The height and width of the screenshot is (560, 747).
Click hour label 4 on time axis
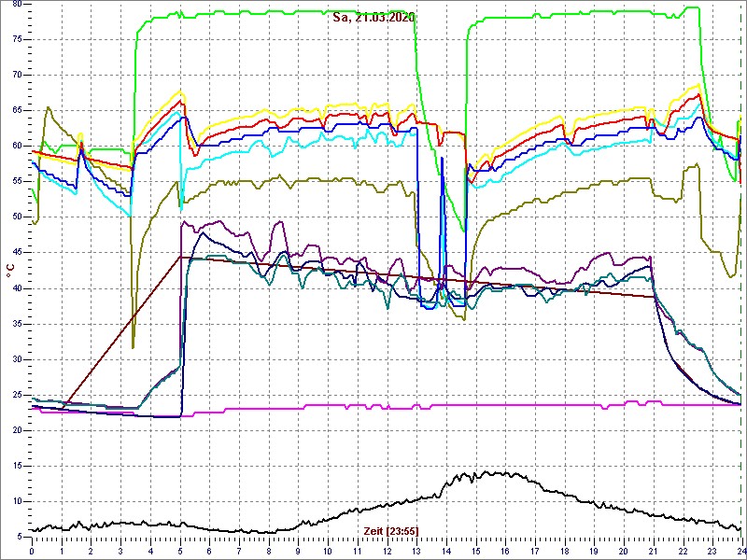click(150, 551)
